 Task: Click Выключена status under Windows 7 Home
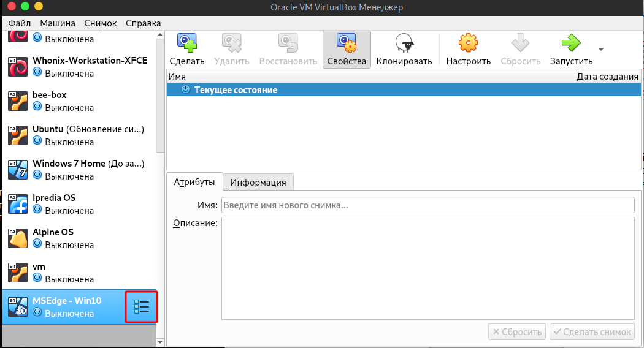point(69,176)
